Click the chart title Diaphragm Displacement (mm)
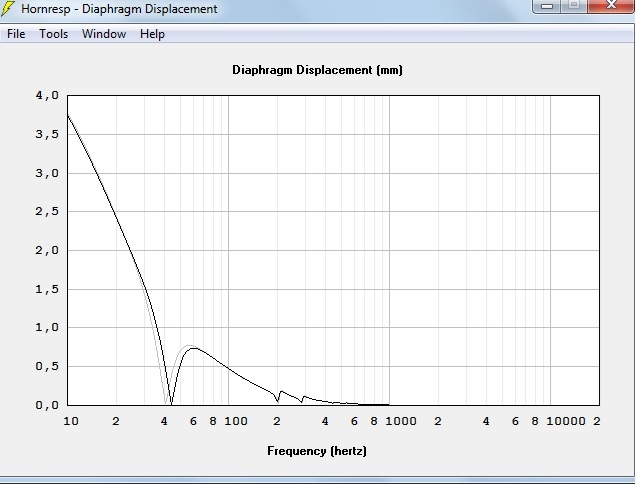The image size is (636, 484). [317, 70]
